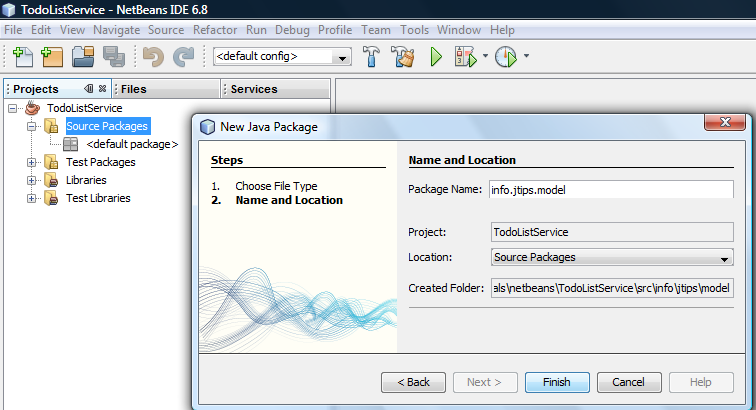Expand the Test Libraries node
The image size is (756, 410).
click(31, 199)
